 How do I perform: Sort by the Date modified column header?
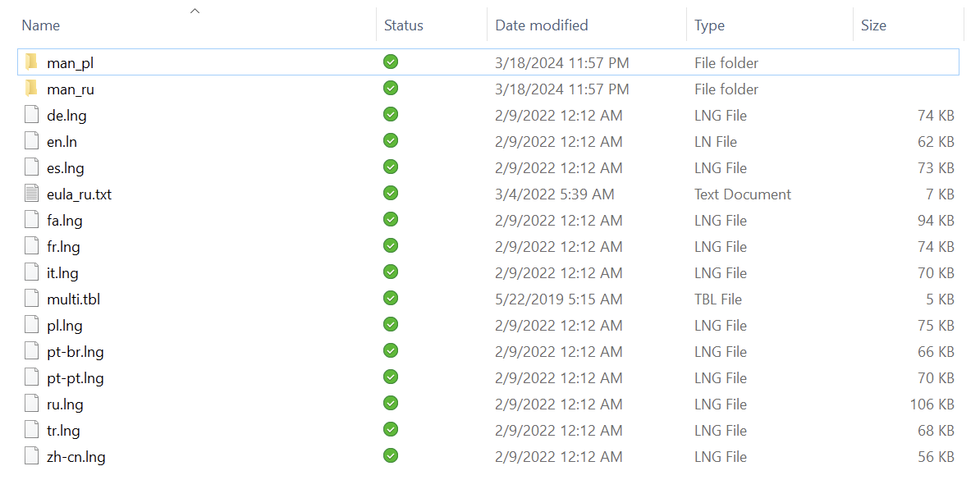(541, 25)
